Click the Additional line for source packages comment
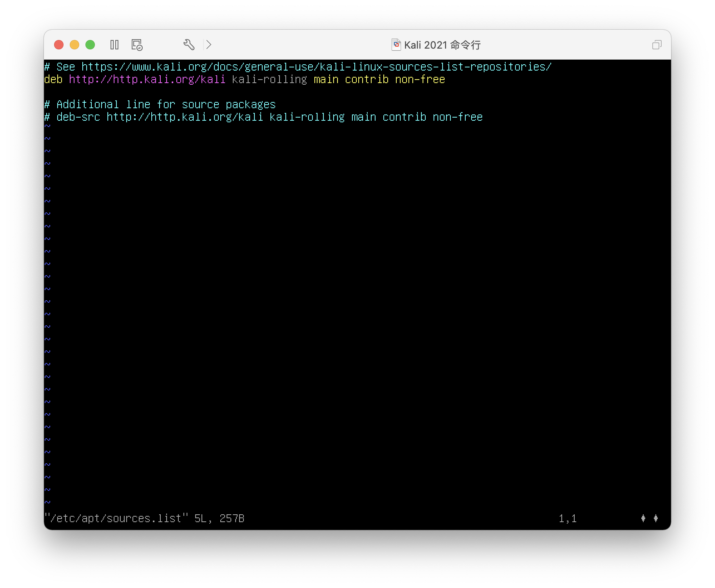 [x=160, y=105]
